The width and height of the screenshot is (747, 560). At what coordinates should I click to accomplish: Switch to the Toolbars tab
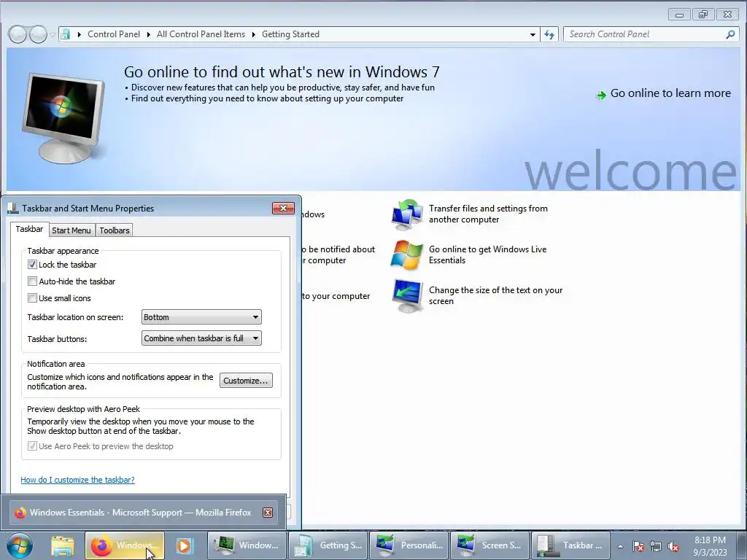tap(115, 230)
